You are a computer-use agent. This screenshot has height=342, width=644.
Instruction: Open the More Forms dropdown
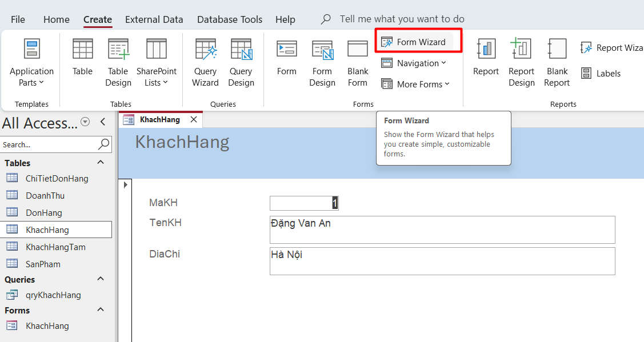tap(416, 84)
